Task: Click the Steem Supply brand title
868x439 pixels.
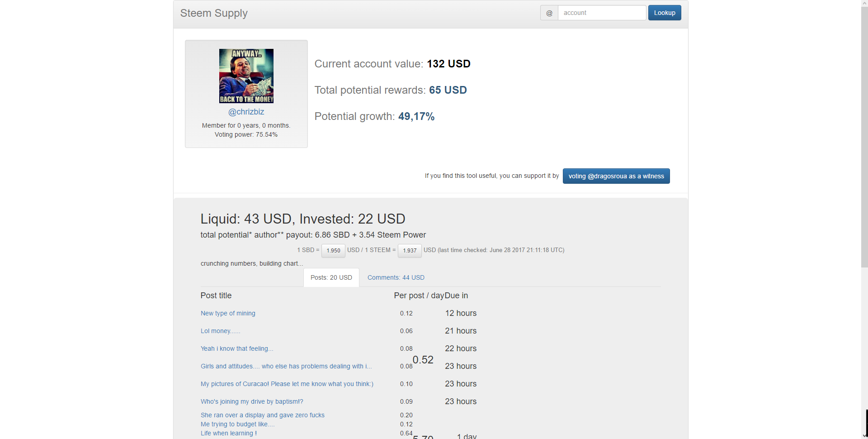Action: (214, 13)
